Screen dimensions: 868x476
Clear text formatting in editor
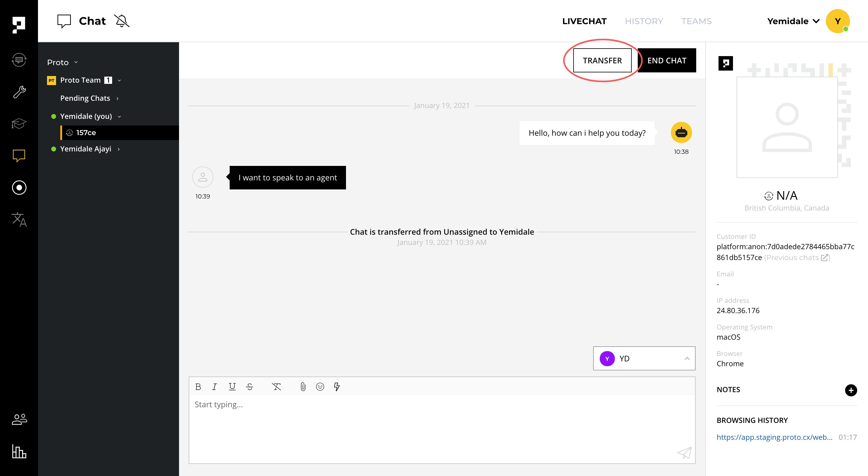pyautogui.click(x=276, y=387)
